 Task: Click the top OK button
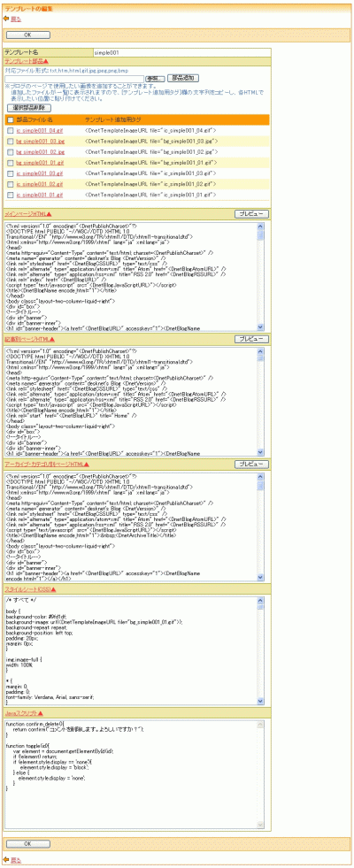pos(27,35)
